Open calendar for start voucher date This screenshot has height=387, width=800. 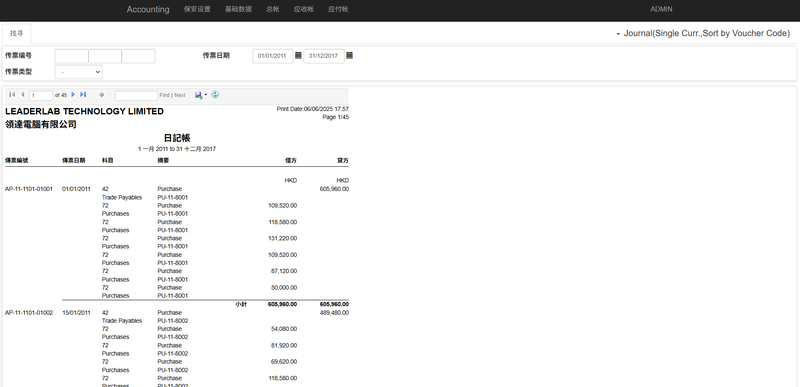[x=298, y=55]
